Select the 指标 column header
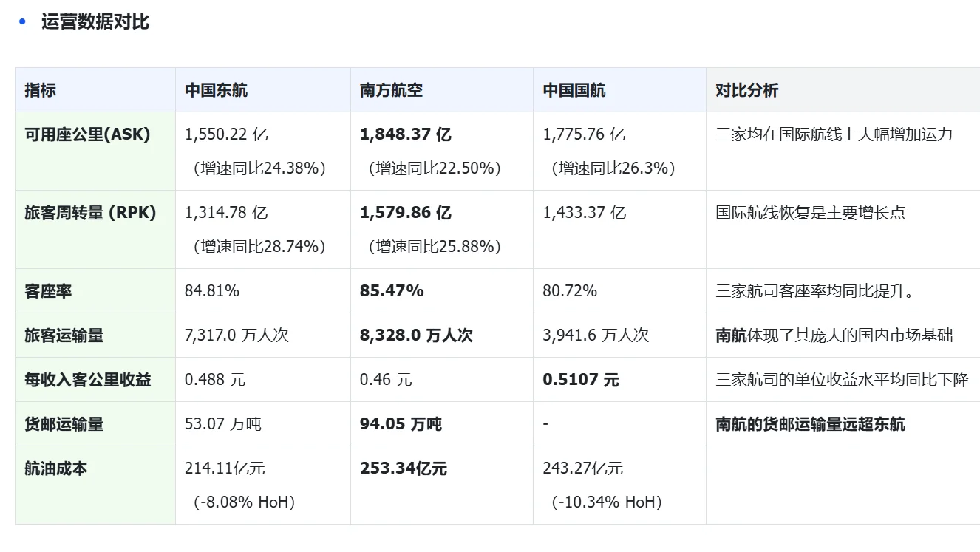Viewport: 980px width, 552px height. [40, 90]
